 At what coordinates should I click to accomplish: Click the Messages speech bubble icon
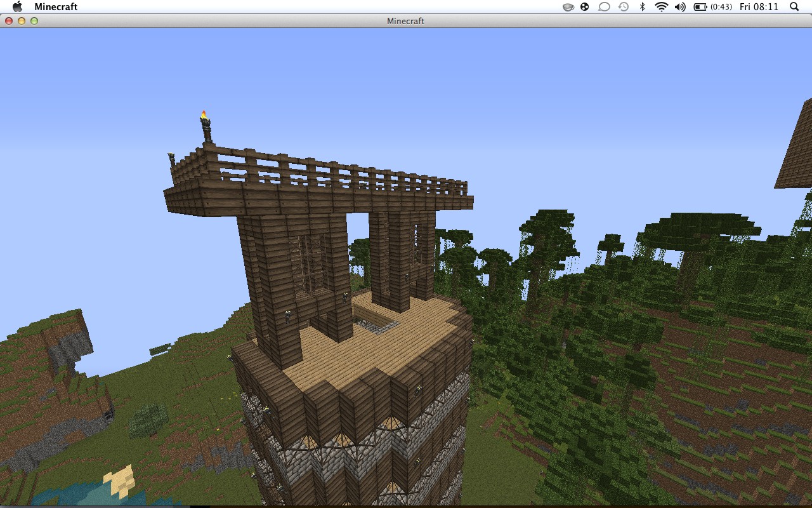tap(603, 7)
